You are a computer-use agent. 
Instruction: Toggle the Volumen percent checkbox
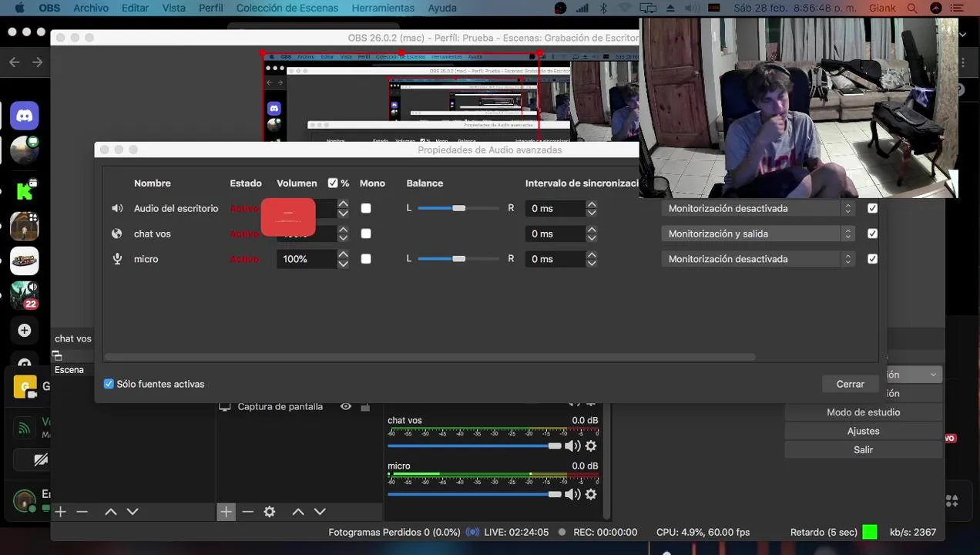point(333,183)
